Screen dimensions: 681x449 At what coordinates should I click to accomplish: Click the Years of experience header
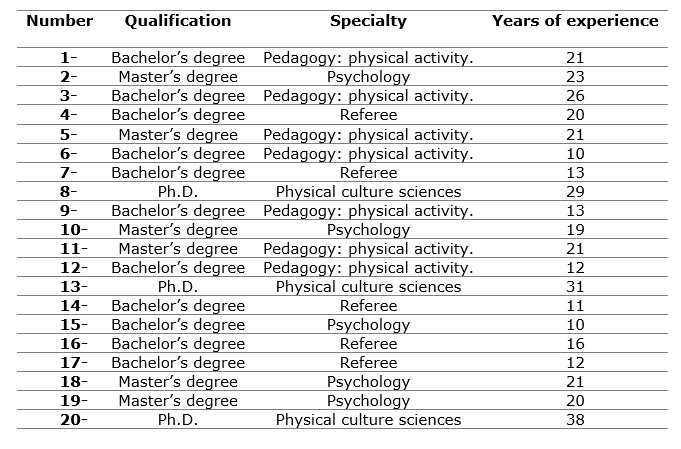pyautogui.click(x=575, y=21)
